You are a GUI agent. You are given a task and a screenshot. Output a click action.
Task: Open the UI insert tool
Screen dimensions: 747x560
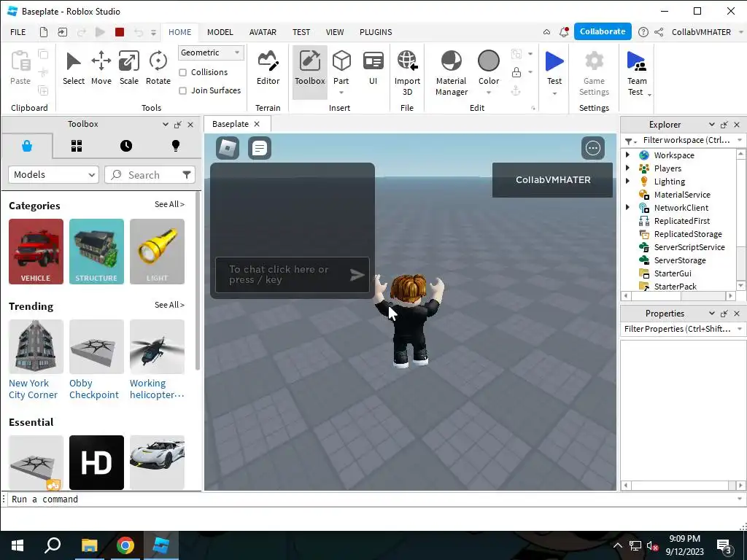[x=373, y=68]
